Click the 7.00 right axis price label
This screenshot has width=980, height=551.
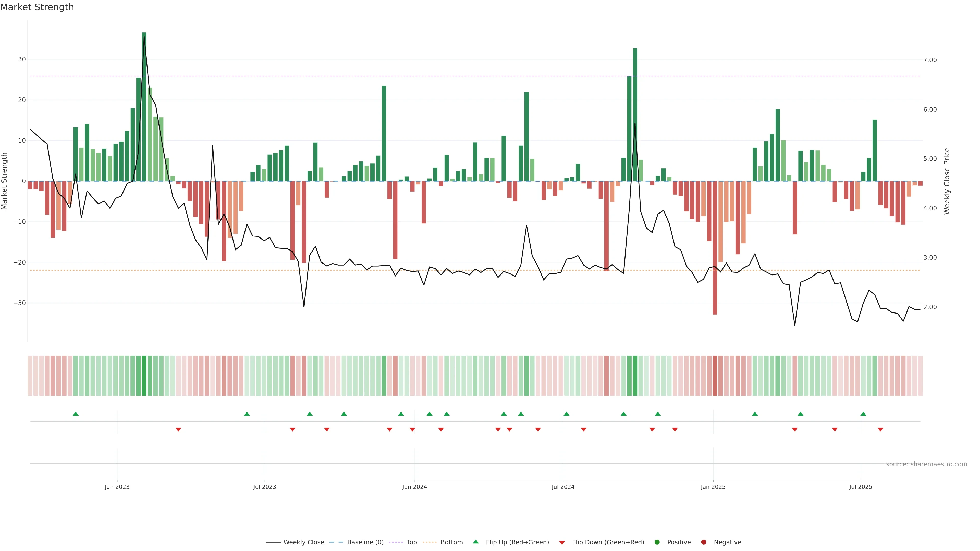(x=930, y=60)
